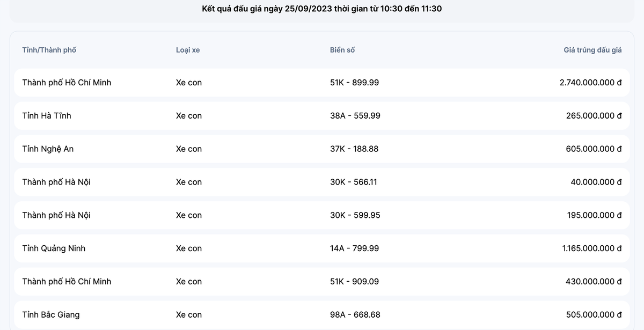Select the Tỉnh Quảng Ninh row
The height and width of the screenshot is (330, 644).
54,248
